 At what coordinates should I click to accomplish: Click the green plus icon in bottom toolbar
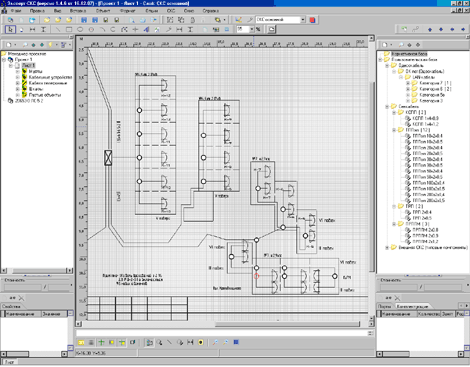coord(101,342)
